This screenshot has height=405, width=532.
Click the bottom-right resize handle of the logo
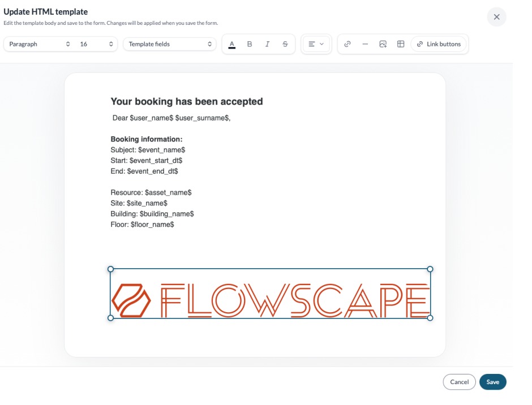tap(430, 318)
